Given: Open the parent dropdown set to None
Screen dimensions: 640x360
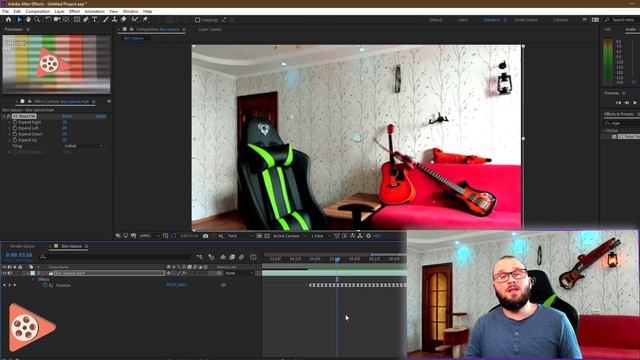Looking at the screenshot, I should tap(239, 273).
